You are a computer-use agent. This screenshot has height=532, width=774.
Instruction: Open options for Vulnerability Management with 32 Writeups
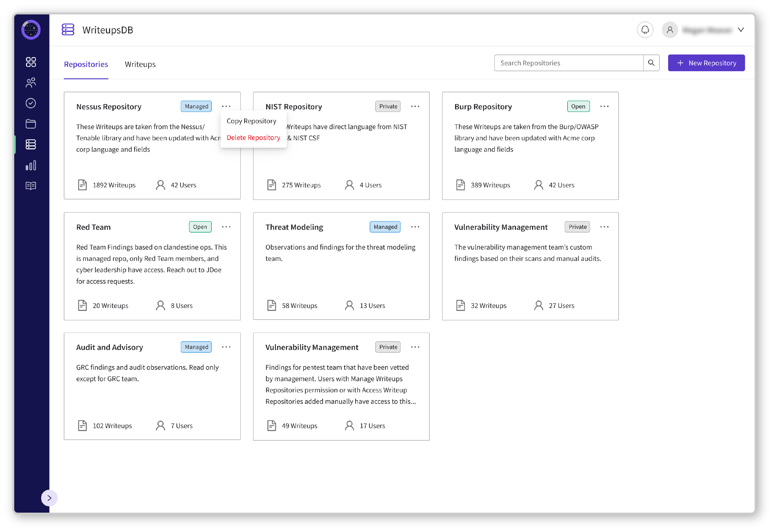click(605, 227)
